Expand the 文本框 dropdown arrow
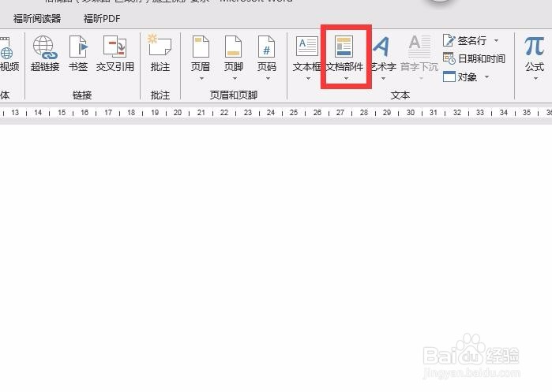Image resolution: width=552 pixels, height=392 pixels. click(x=308, y=78)
